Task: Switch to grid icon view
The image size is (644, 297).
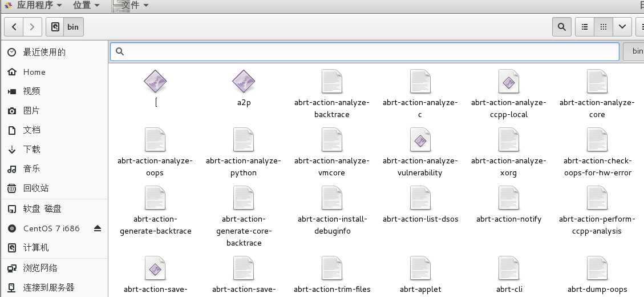Action: [x=604, y=27]
